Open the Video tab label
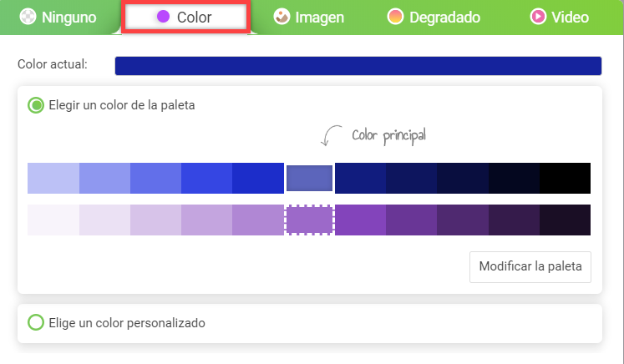The height and width of the screenshot is (364, 624). click(570, 17)
